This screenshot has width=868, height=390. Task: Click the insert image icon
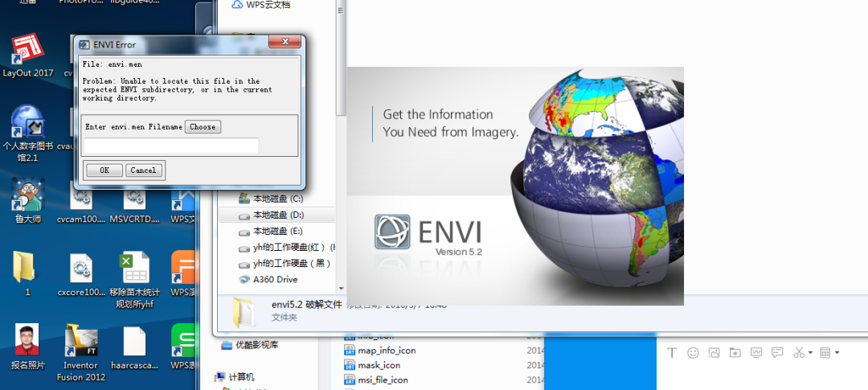tap(714, 352)
